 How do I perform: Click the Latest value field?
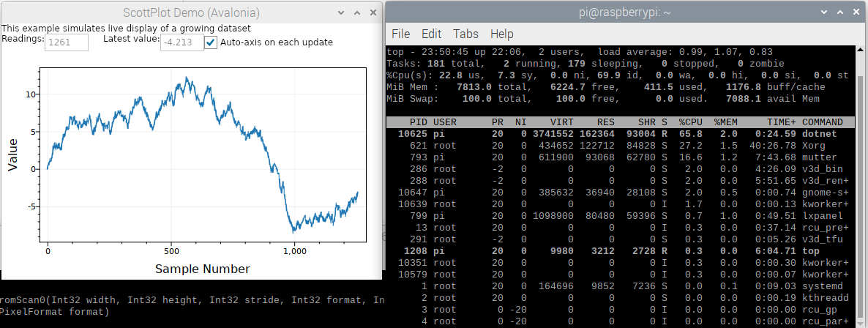point(182,42)
